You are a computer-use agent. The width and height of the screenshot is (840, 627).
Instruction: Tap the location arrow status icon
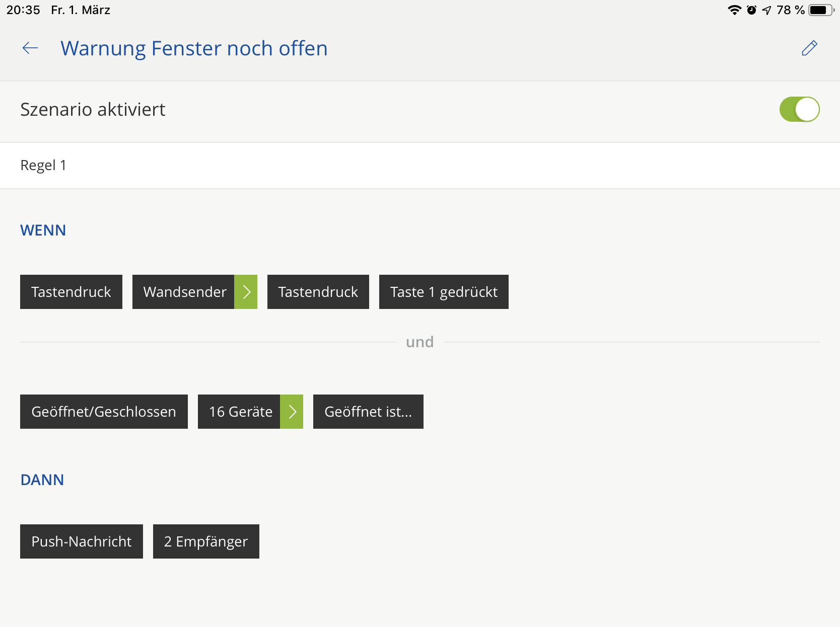[766, 10]
